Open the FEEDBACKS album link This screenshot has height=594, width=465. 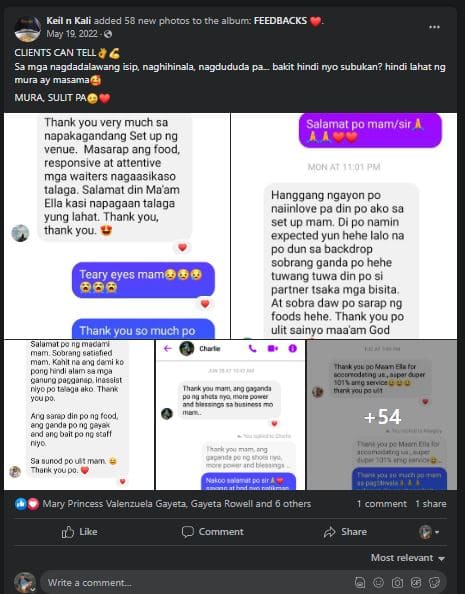click(x=280, y=20)
